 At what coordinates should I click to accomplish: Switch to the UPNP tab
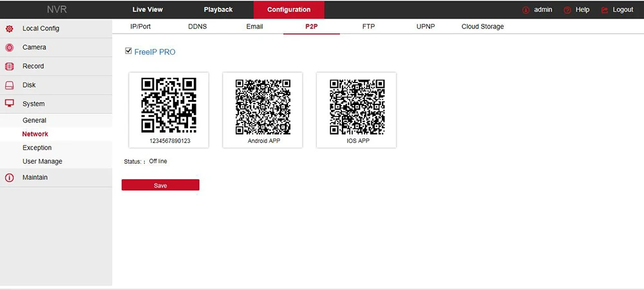click(x=426, y=26)
